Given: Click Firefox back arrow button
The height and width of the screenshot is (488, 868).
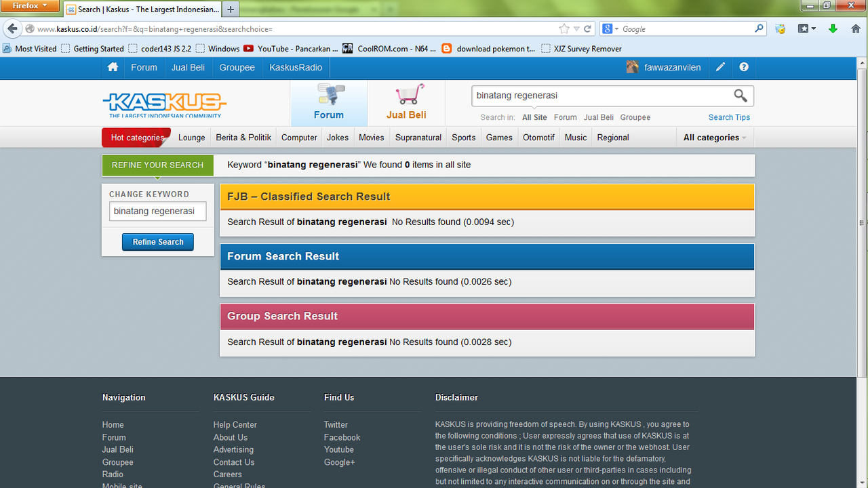Looking at the screenshot, I should click(x=12, y=29).
